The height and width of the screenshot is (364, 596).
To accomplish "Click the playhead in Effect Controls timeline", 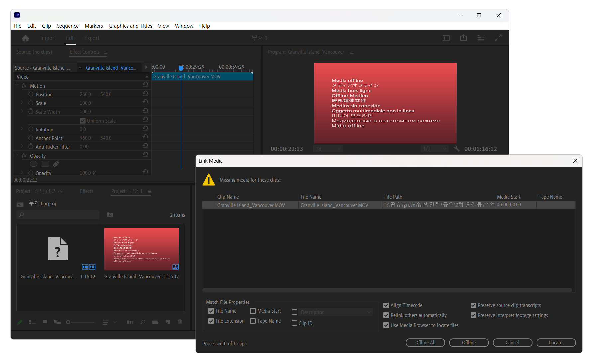I will point(181,68).
